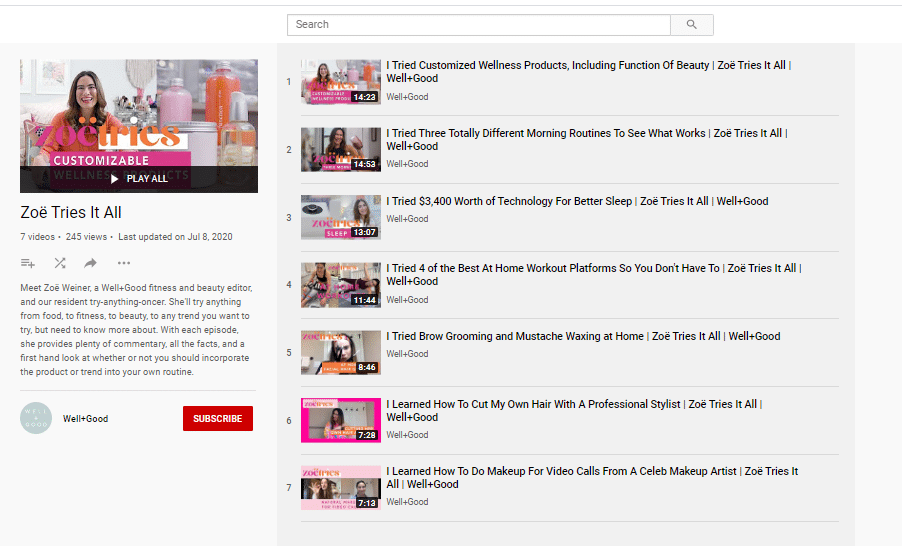Open the Well+Good channel avatar
Image resolution: width=902 pixels, height=546 pixels.
click(x=36, y=418)
